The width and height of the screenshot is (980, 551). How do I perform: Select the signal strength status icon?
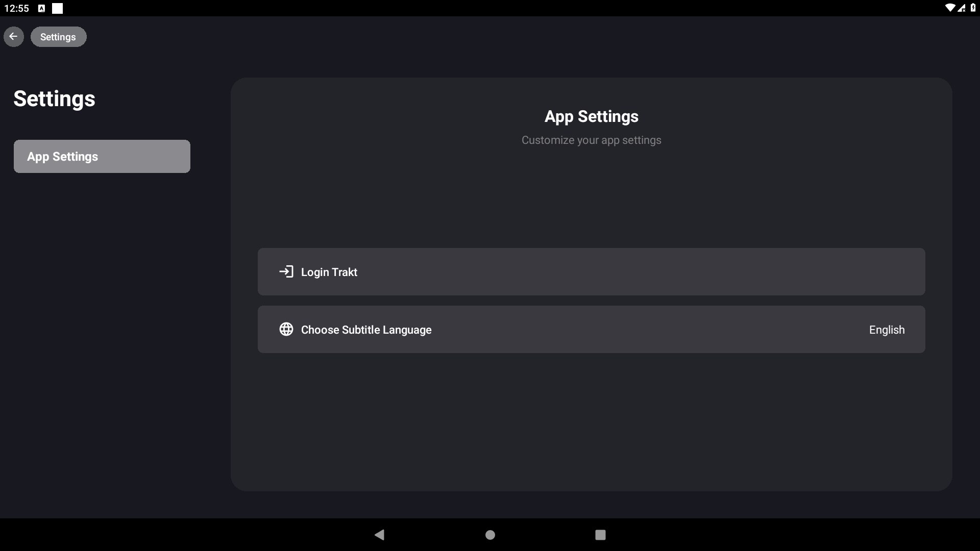point(962,8)
